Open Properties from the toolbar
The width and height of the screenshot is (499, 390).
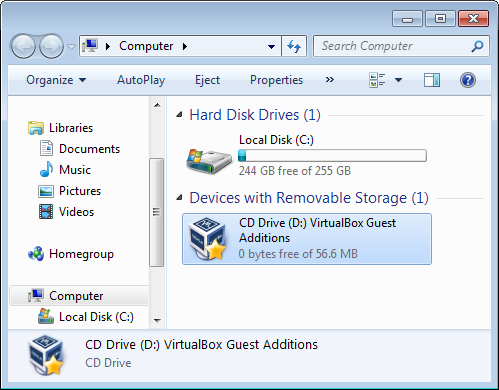coord(276,80)
